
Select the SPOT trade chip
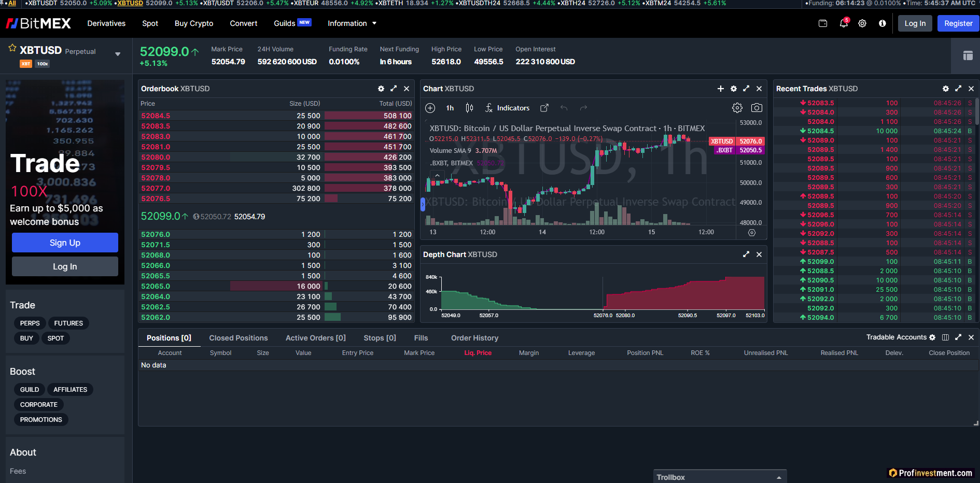click(x=55, y=338)
